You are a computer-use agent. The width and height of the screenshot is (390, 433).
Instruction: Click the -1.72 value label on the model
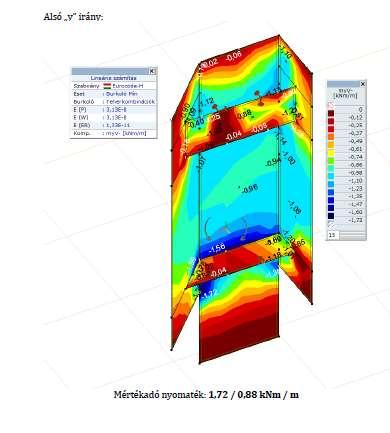210,294
